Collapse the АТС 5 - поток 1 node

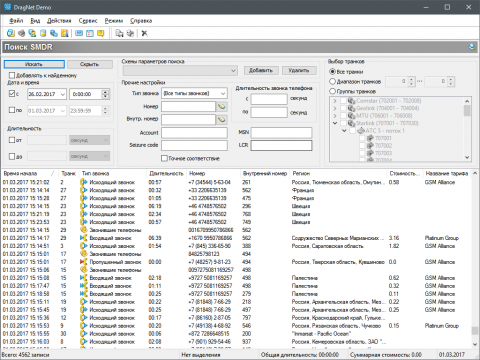pyautogui.click(x=344, y=131)
